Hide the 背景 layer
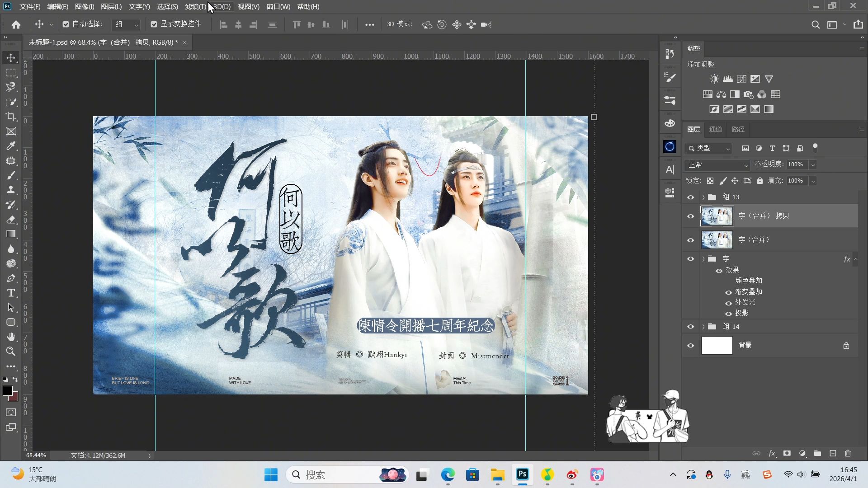This screenshot has height=488, width=868. pos(690,346)
